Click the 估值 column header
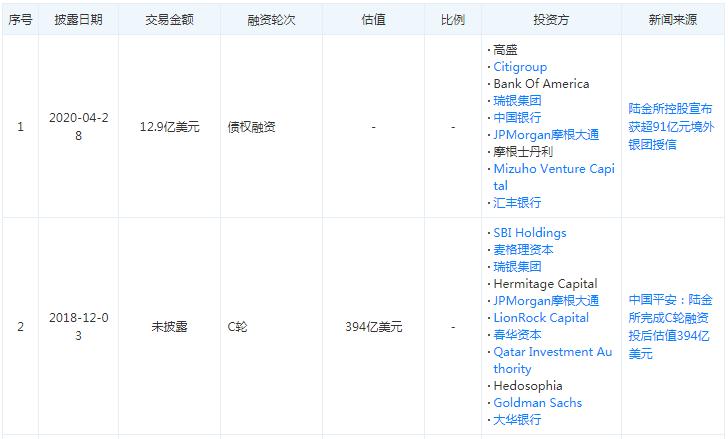The width and height of the screenshot is (728, 439). pyautogui.click(x=373, y=19)
